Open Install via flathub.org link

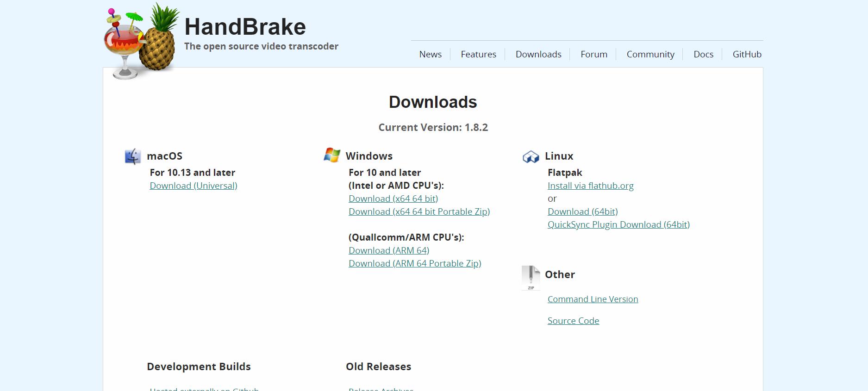(x=591, y=186)
